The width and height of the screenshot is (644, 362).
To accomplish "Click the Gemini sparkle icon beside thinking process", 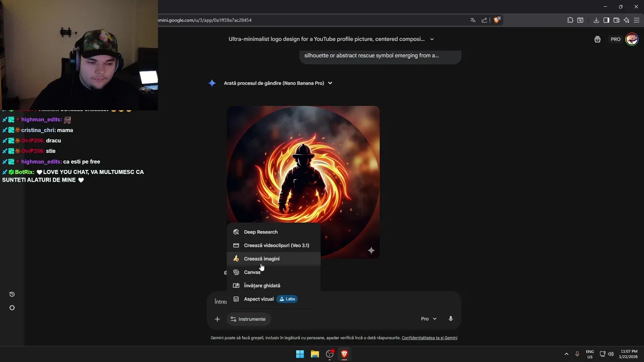I will click(x=212, y=83).
